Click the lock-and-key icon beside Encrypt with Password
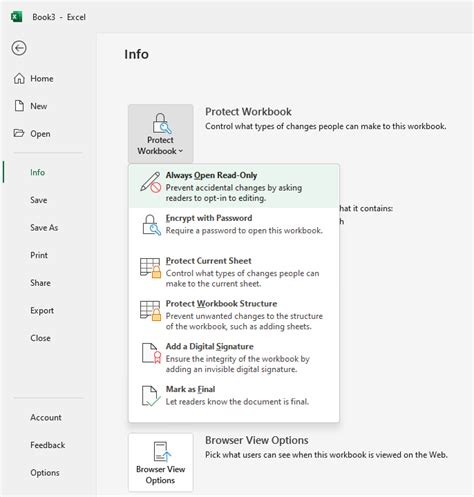 [151, 225]
